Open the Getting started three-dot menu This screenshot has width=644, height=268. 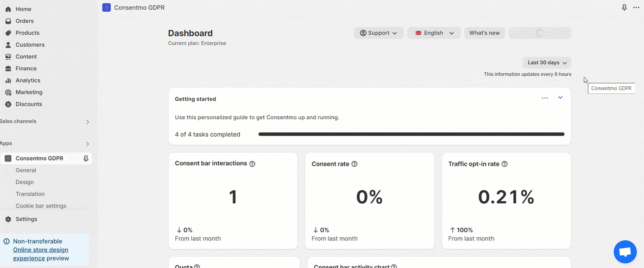coord(545,98)
